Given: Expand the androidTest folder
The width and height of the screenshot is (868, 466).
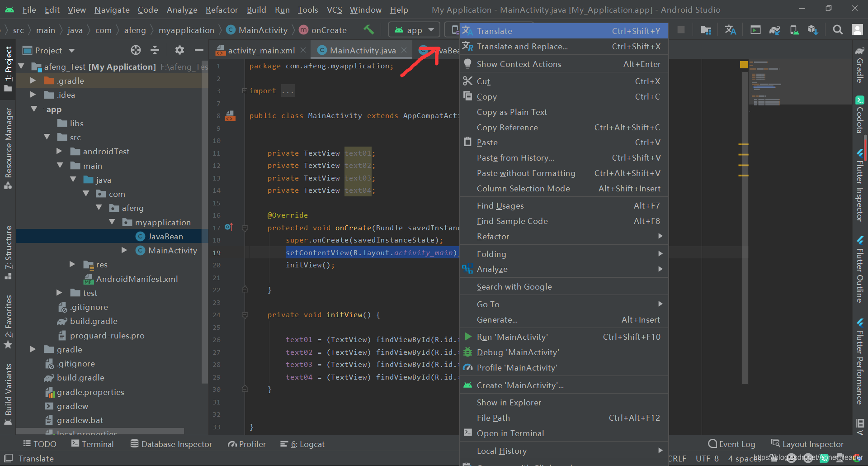Looking at the screenshot, I should pyautogui.click(x=59, y=151).
